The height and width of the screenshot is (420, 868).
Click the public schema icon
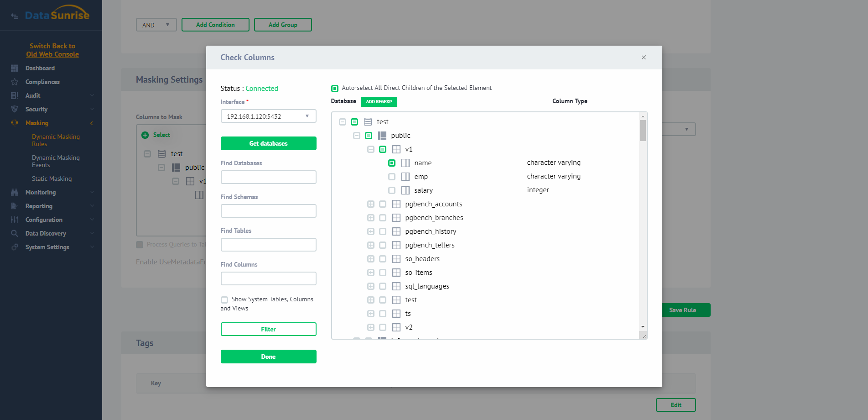click(382, 136)
